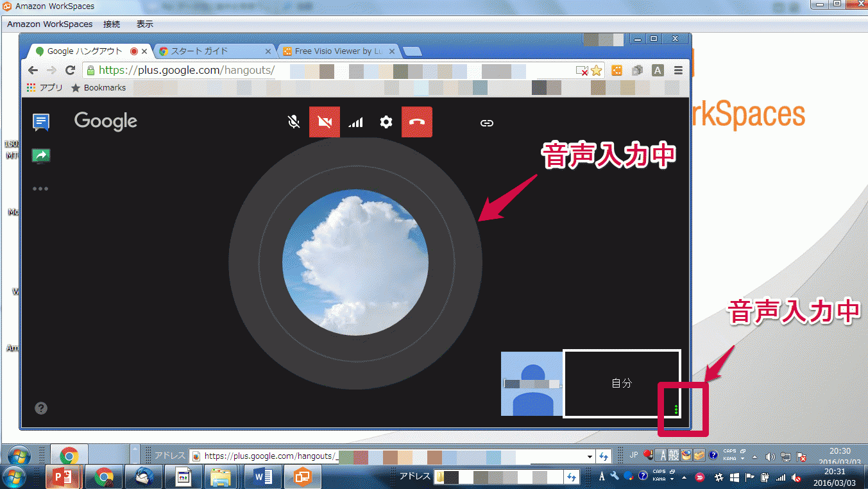Show hidden icons on remote taskbar
The height and width of the screenshot is (489, 868).
(x=755, y=457)
